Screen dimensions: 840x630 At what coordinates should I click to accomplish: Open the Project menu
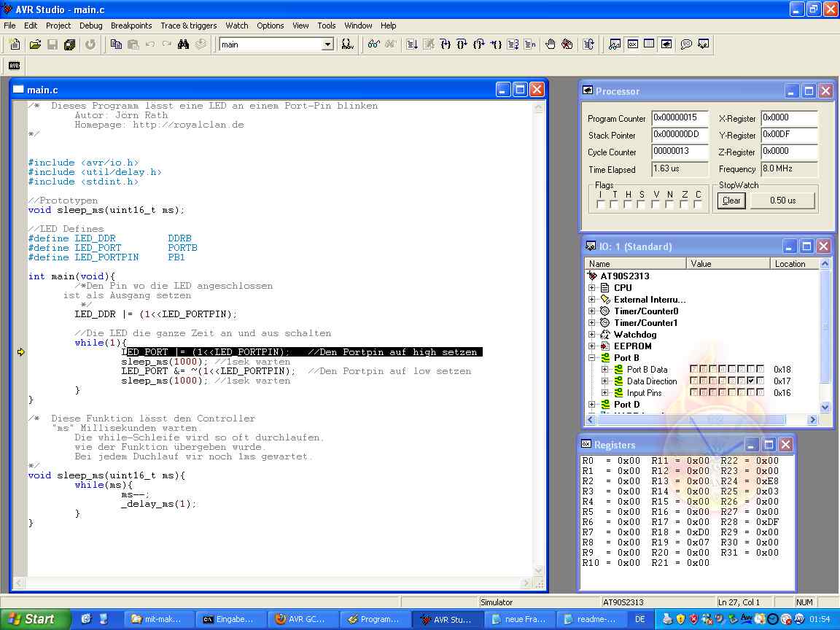tap(58, 26)
